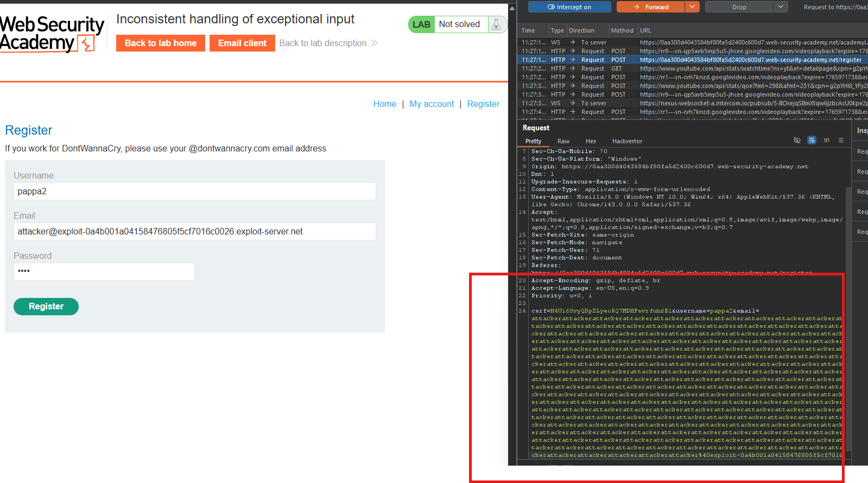
Task: Toggle the Intercept on button in Burp
Action: tap(569, 7)
